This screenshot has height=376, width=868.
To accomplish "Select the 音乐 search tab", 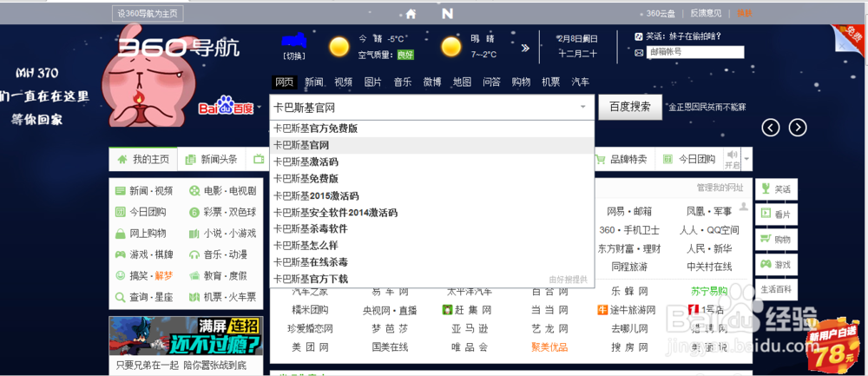I will 403,82.
